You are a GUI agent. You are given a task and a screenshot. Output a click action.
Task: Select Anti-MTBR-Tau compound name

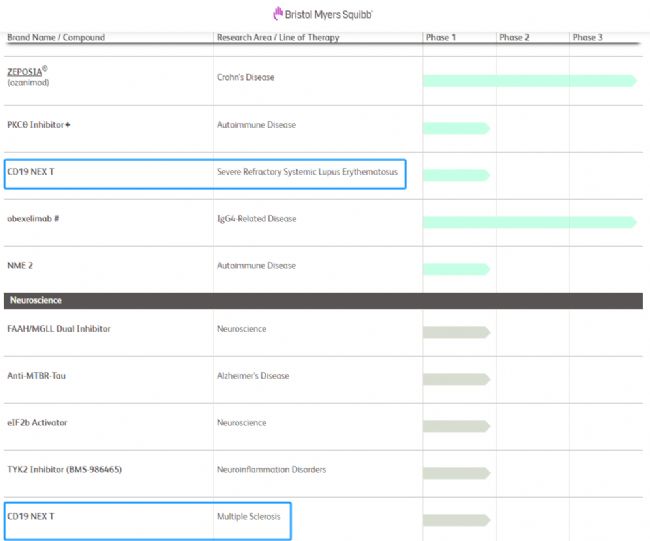click(36, 376)
